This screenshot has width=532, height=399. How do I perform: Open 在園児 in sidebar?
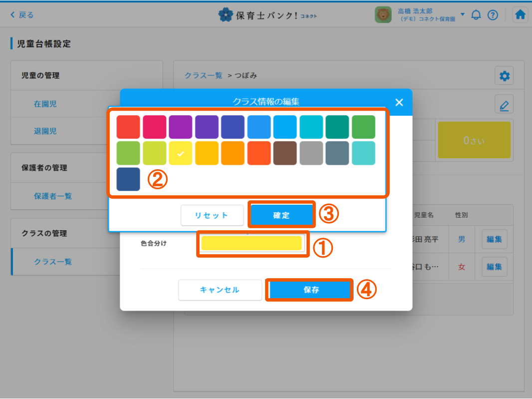(45, 104)
